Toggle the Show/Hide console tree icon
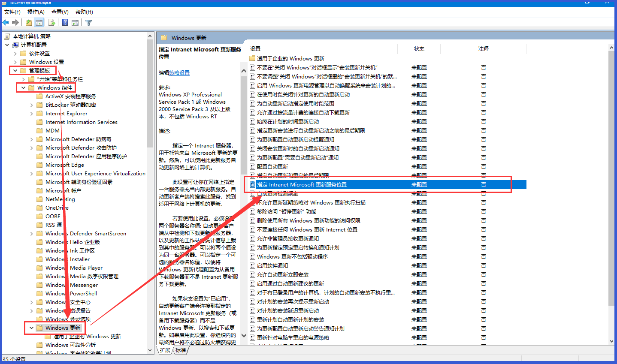617x364 pixels. click(39, 23)
